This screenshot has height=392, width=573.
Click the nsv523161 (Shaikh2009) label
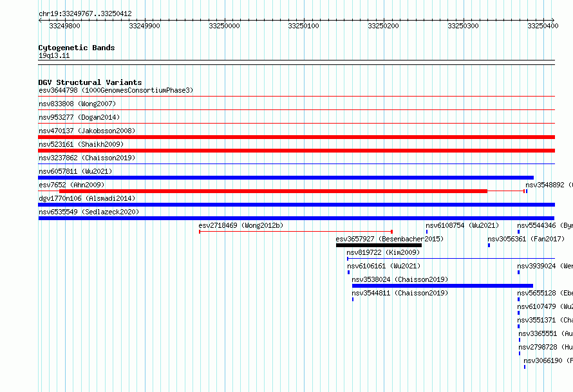pyautogui.click(x=81, y=144)
